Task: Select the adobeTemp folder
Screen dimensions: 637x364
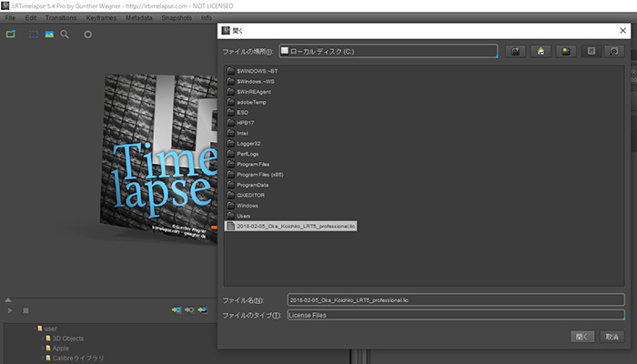Action: coord(247,102)
